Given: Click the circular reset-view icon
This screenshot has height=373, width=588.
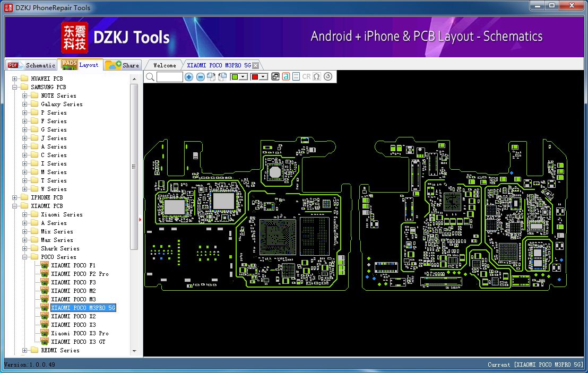Looking at the screenshot, I should [328, 77].
